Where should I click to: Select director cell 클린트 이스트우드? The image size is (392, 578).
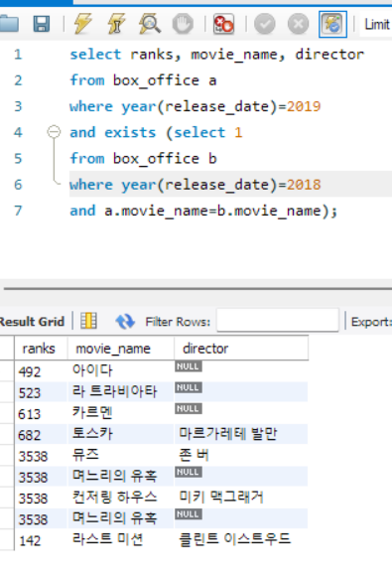(241, 539)
